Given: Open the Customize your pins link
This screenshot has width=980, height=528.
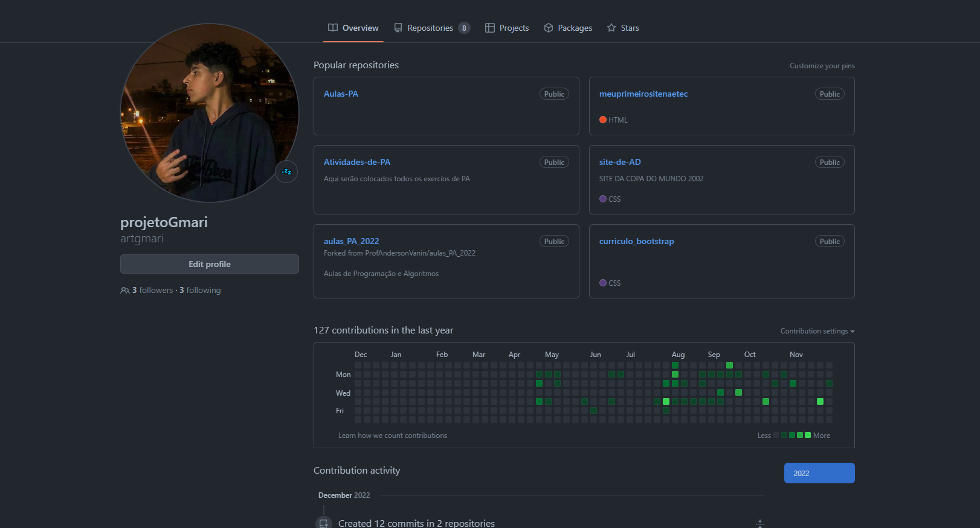Looking at the screenshot, I should pyautogui.click(x=822, y=66).
